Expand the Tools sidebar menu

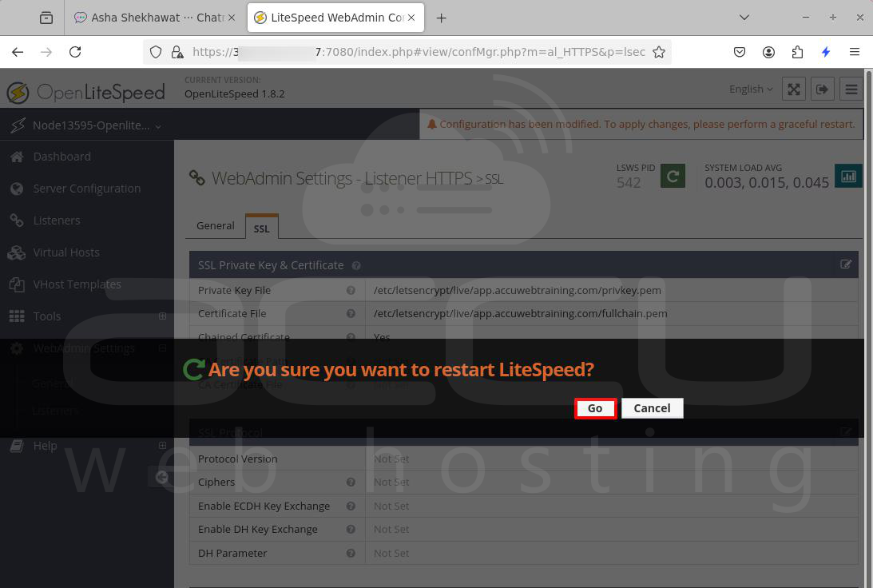pyautogui.click(x=162, y=316)
